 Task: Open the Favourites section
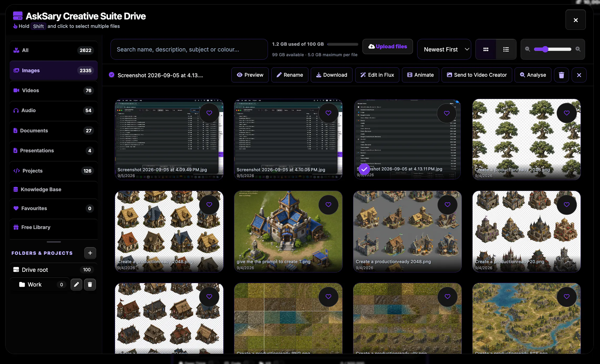[x=54, y=208]
